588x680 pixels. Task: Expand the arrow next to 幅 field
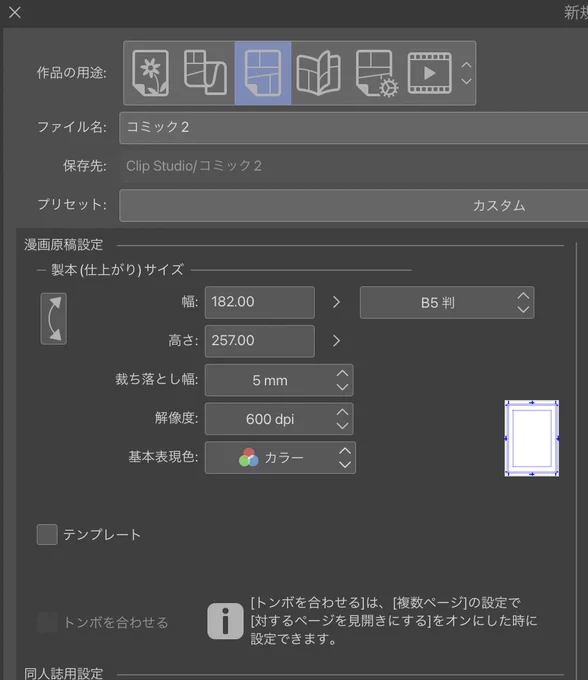point(336,302)
